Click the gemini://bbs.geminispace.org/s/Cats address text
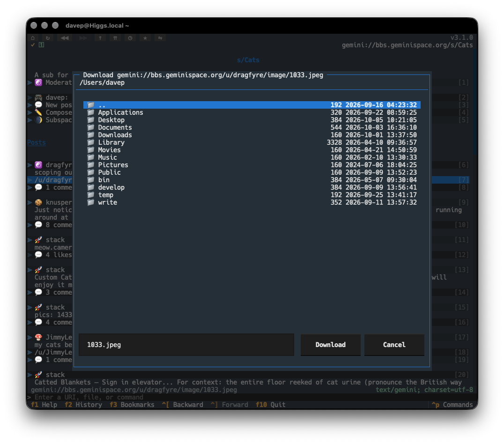Viewport: 504px width, 444px height. pyautogui.click(x=407, y=45)
